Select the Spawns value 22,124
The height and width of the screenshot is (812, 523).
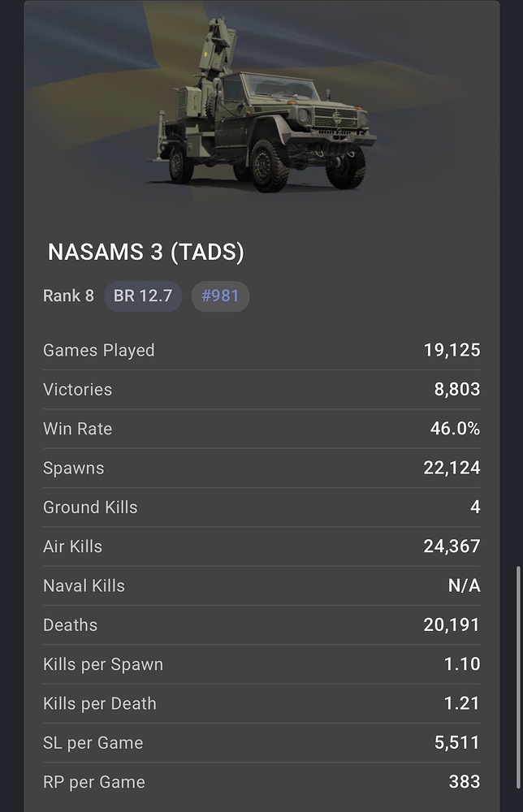pos(452,468)
